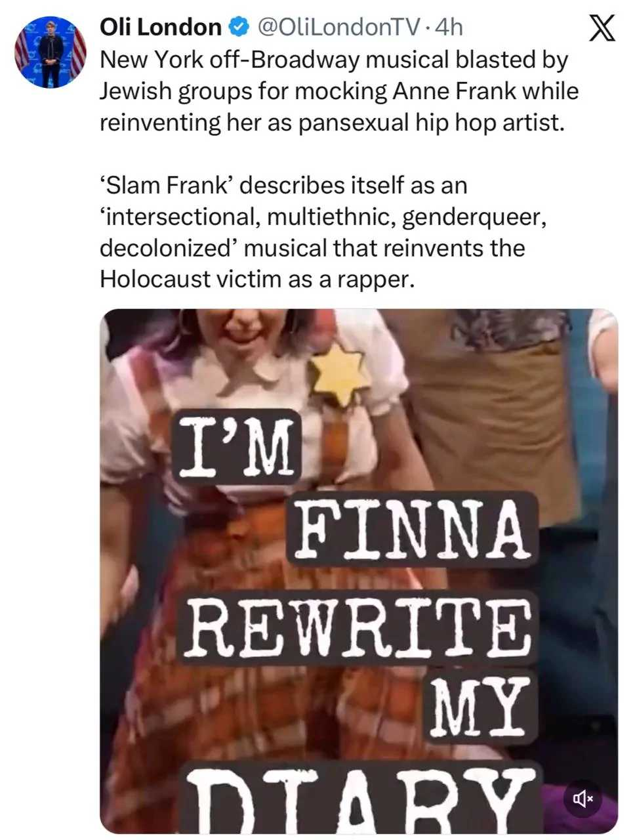Open Oli London's profile avatar

(51, 52)
